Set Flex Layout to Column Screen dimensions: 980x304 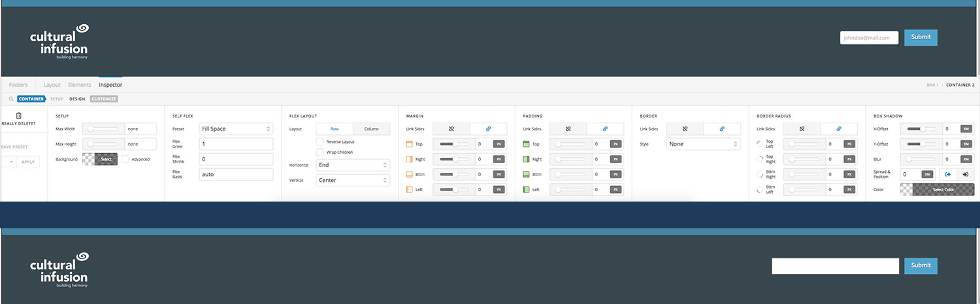371,129
